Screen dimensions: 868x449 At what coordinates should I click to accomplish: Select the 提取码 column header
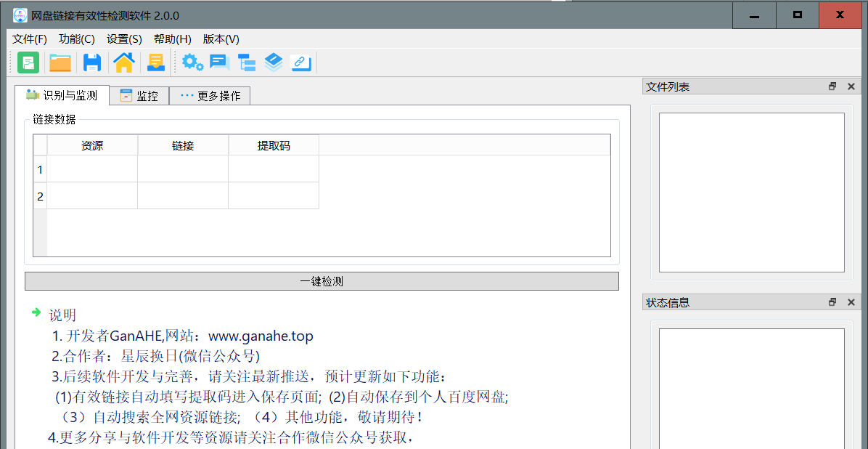[274, 145]
